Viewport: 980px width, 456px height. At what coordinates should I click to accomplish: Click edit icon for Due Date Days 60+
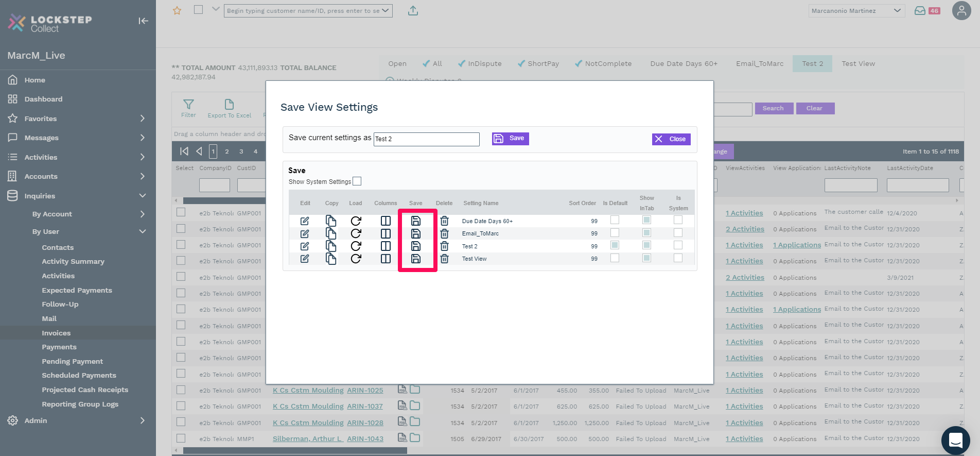click(x=305, y=221)
